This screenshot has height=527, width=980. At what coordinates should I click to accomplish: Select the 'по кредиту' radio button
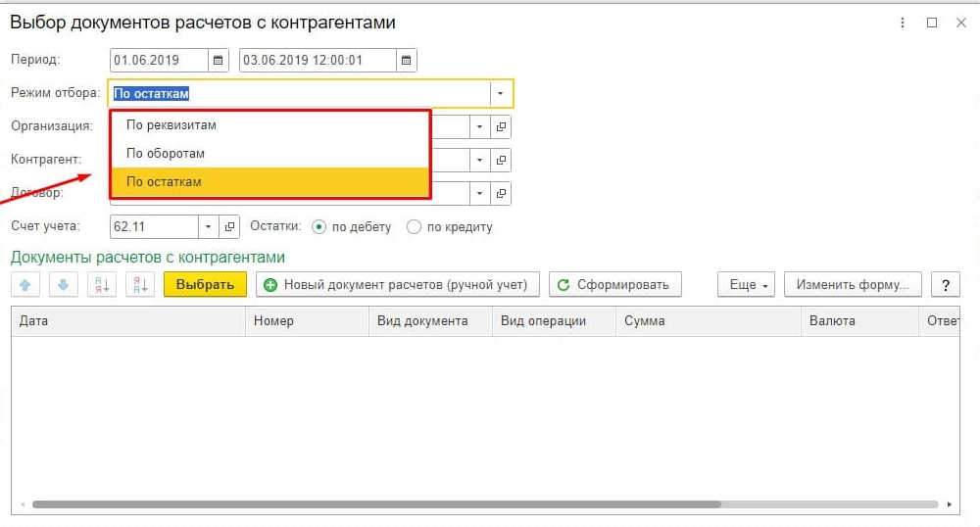tap(414, 227)
